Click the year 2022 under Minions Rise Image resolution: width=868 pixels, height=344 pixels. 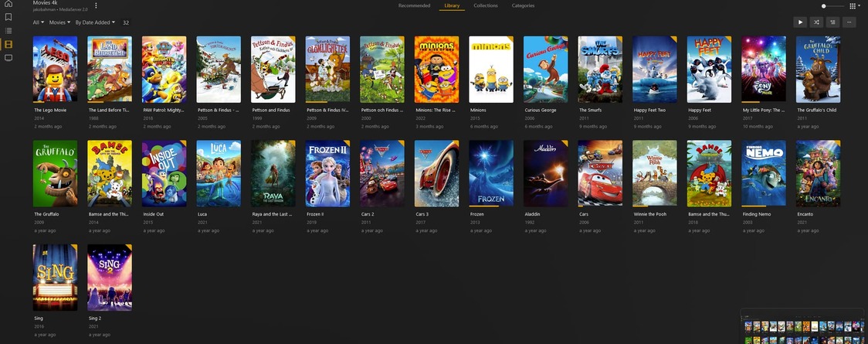421,118
